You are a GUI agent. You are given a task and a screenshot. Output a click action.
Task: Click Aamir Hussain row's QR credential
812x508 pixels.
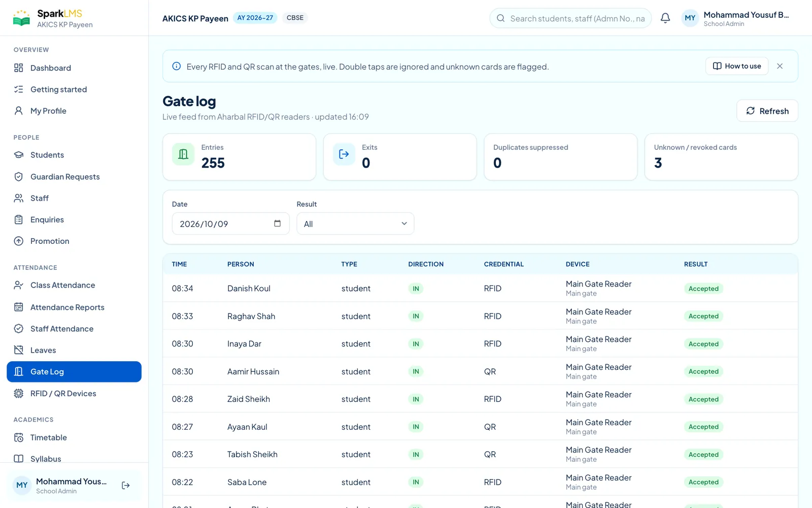490,372
